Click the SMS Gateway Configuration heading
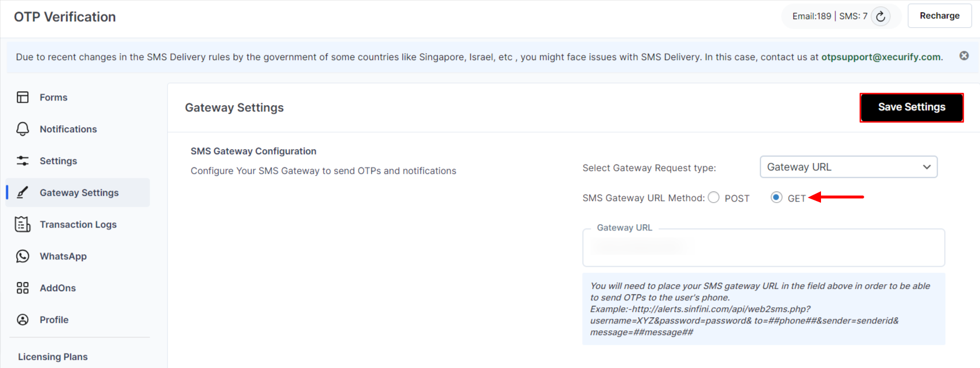This screenshot has height=368, width=980. coord(253,151)
